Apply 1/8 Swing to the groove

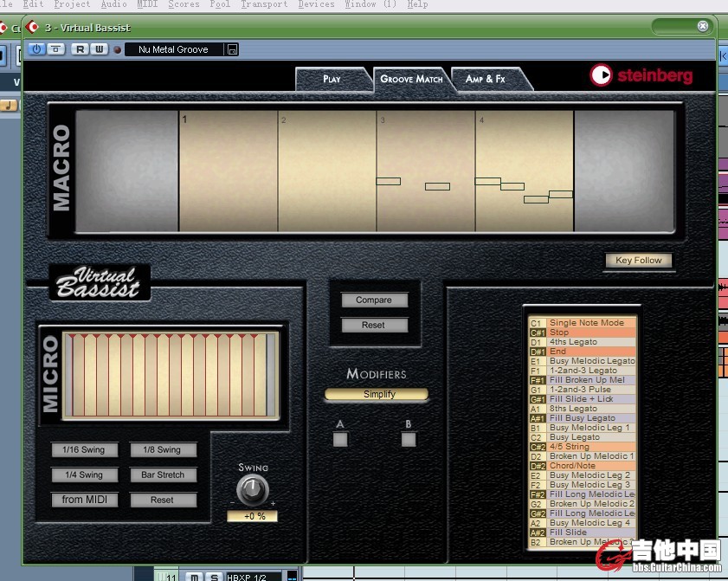(x=162, y=449)
